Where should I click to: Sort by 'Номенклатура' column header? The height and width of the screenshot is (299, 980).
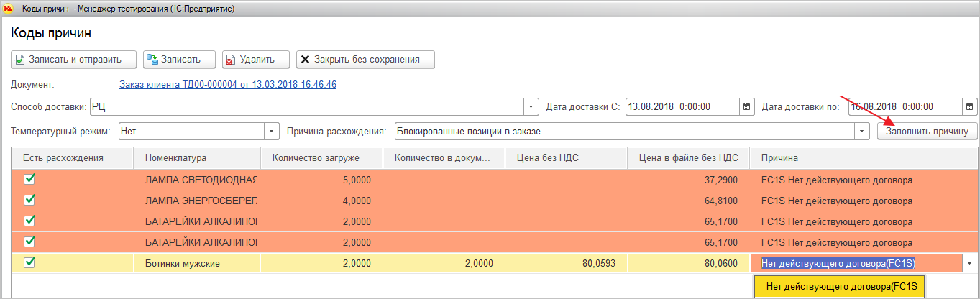tap(175, 158)
